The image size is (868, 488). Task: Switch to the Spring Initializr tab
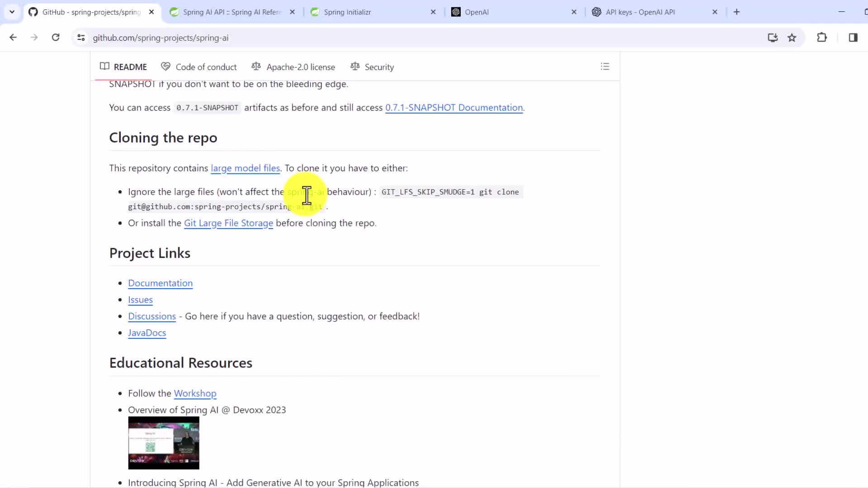372,12
